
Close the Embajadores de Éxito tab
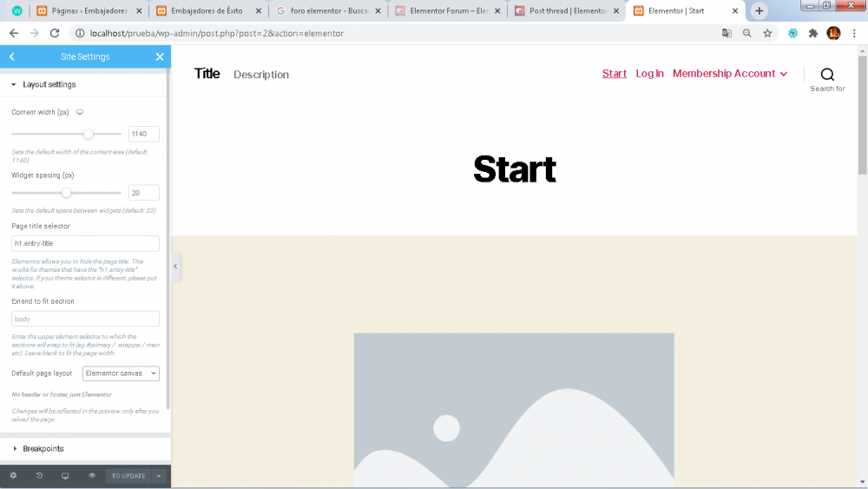click(x=259, y=10)
